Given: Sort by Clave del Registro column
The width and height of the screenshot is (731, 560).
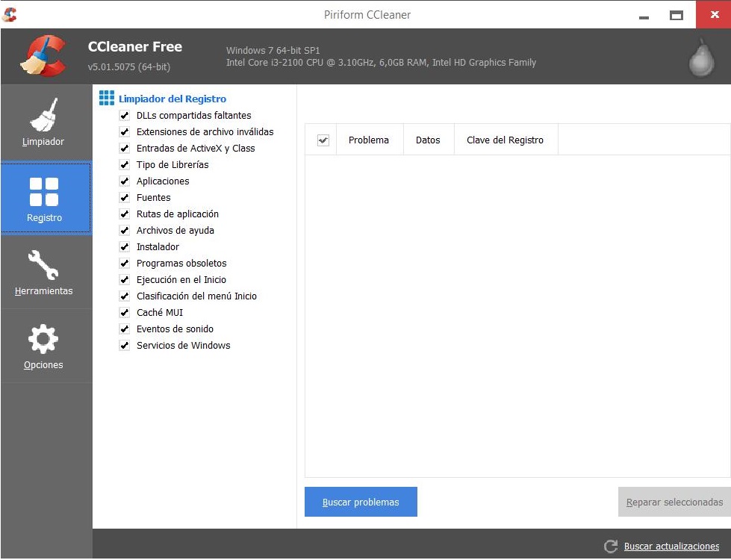Looking at the screenshot, I should pos(506,140).
